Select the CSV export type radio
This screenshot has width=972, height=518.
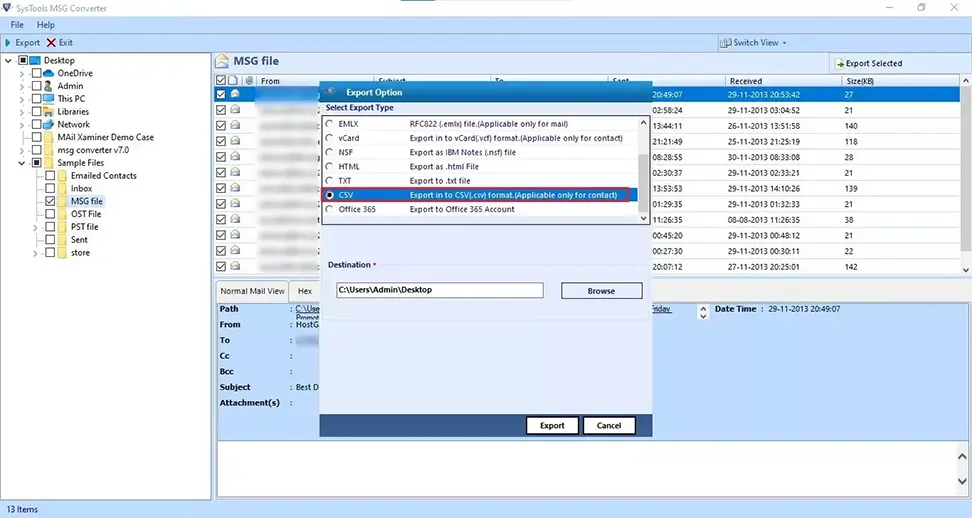(x=330, y=195)
